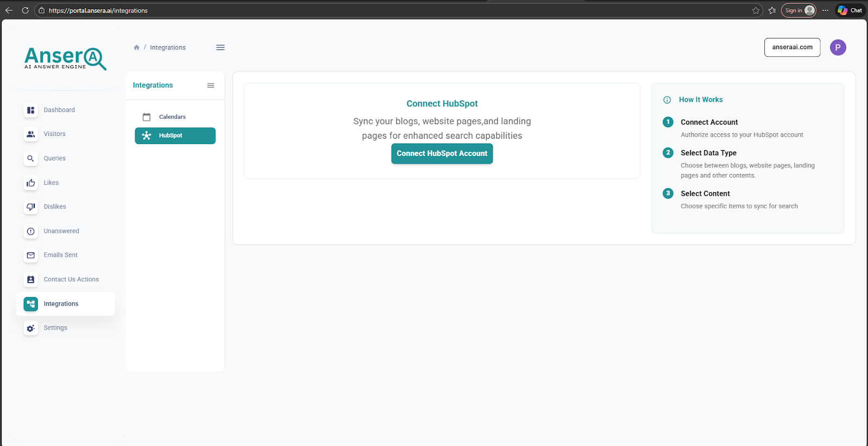Open Dislikes via thumbs-down icon
The width and height of the screenshot is (868, 446).
[x=31, y=207]
